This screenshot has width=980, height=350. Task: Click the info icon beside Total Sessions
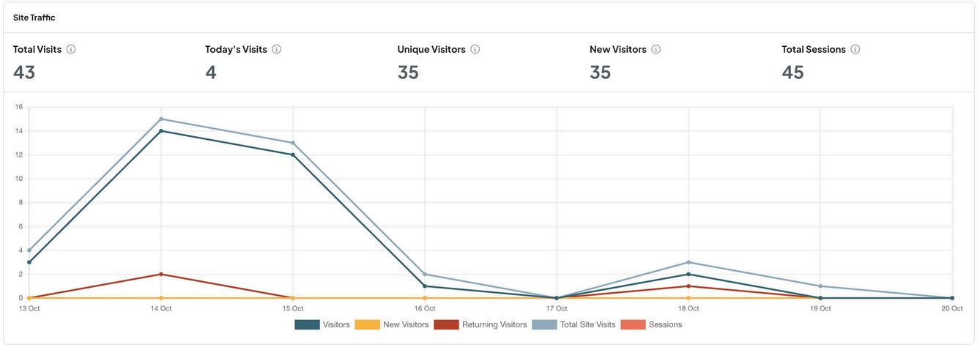click(855, 49)
